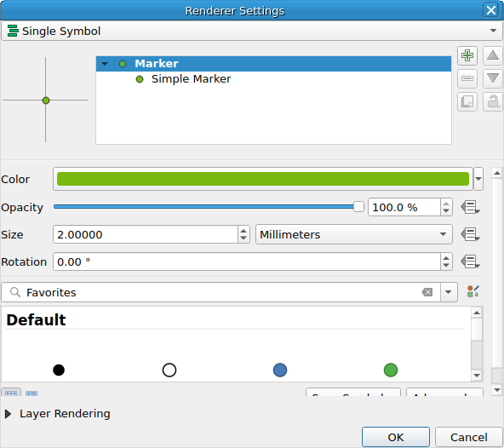Decrease Rotation value by one step
The height and width of the screenshot is (448, 504).
(x=446, y=266)
